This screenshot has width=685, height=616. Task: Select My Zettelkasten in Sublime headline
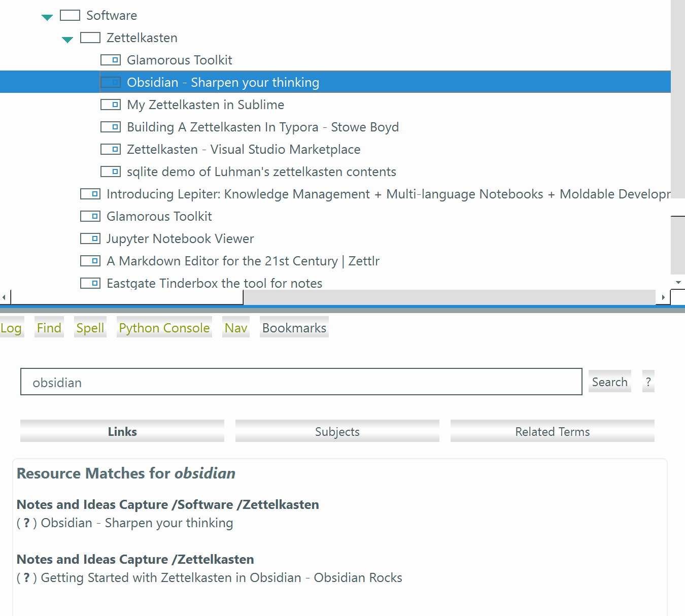pos(205,105)
